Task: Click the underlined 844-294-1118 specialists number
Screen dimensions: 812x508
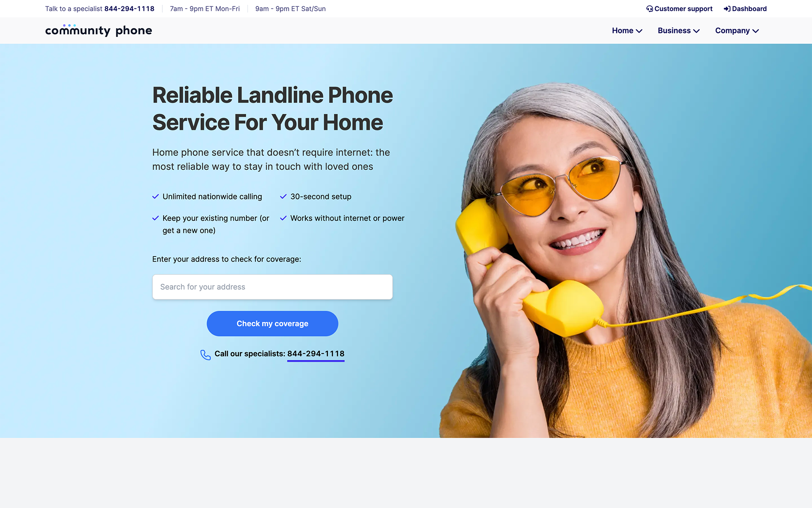Action: click(x=316, y=354)
